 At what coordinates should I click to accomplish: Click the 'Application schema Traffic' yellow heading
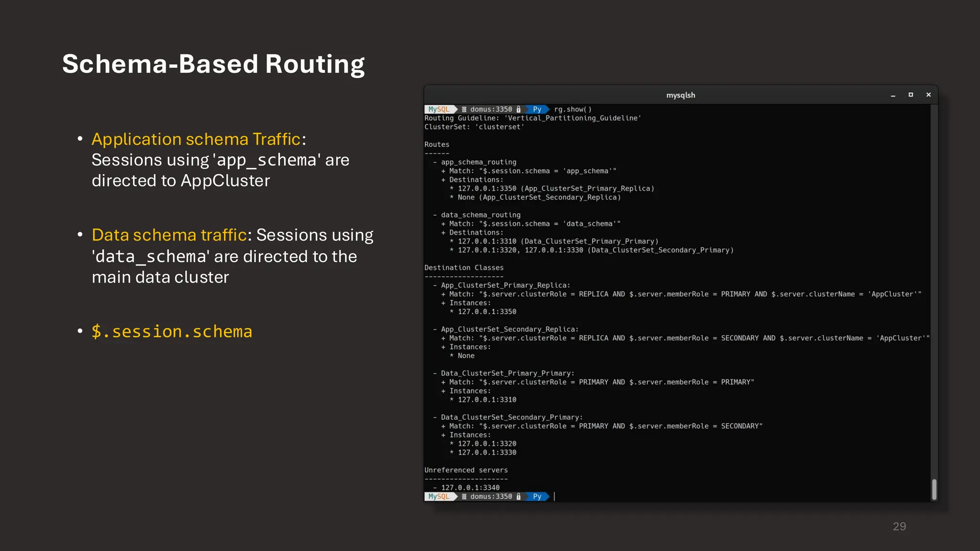point(196,139)
